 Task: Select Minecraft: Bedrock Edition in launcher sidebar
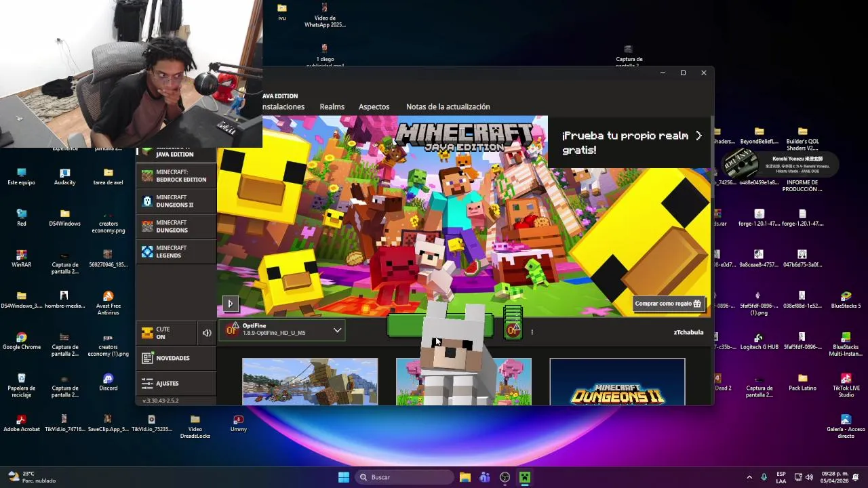point(176,176)
